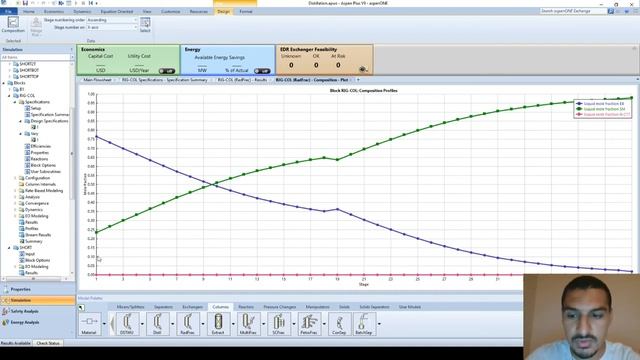Expand the Material stream type dropdown arrow
This screenshot has width=640, height=360.
pyautogui.click(x=104, y=324)
